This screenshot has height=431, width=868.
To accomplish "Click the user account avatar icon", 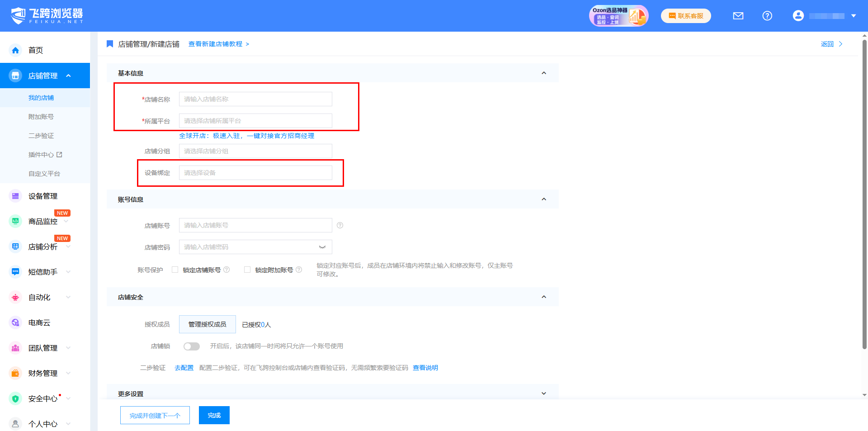I will click(798, 16).
